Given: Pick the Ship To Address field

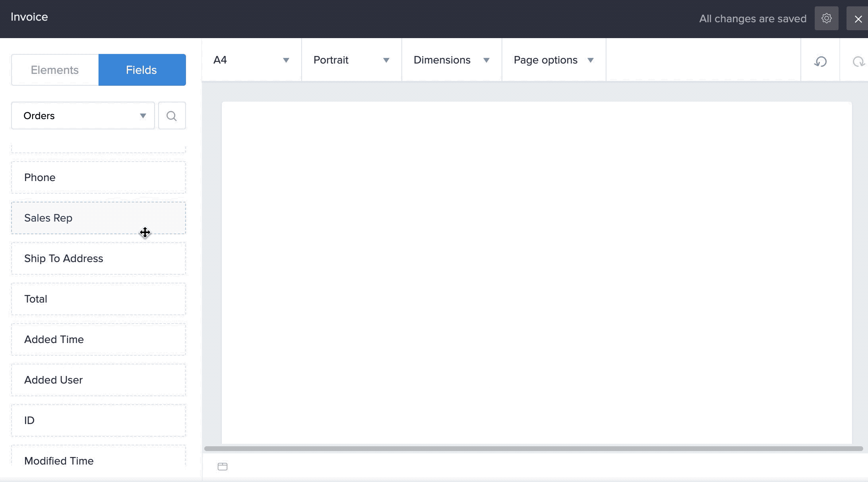Looking at the screenshot, I should [98, 258].
